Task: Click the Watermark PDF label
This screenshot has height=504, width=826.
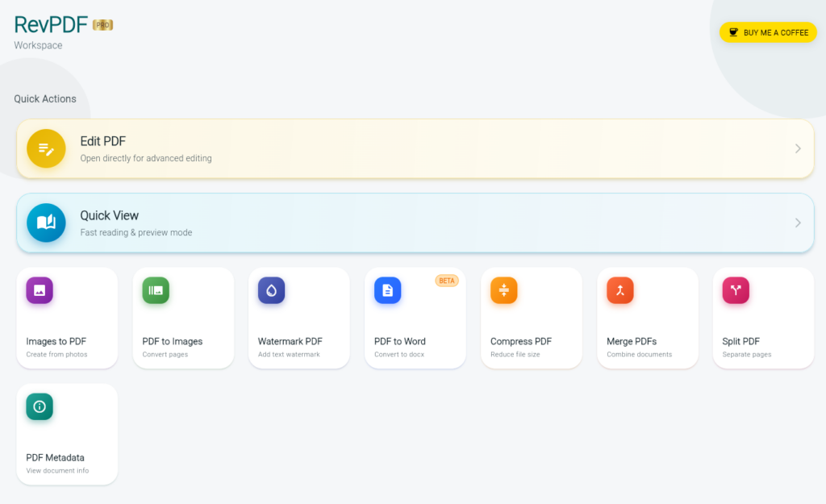Action: pyautogui.click(x=290, y=341)
